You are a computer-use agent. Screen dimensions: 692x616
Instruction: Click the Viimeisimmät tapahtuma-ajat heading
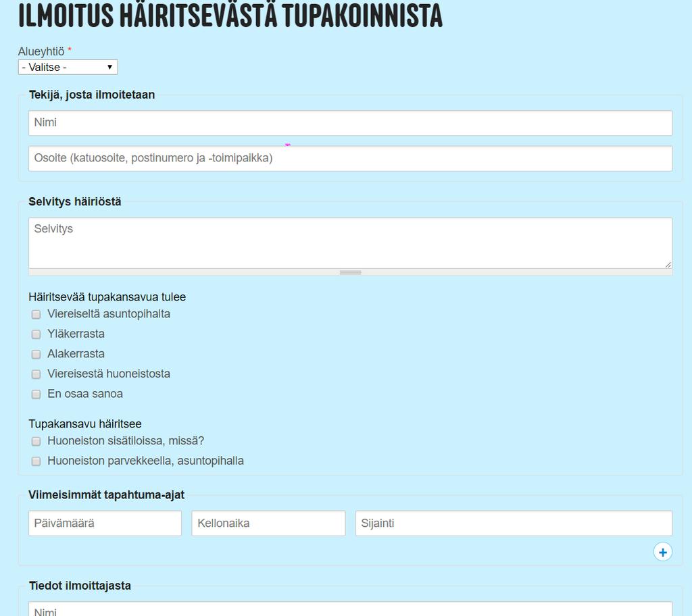point(106,495)
